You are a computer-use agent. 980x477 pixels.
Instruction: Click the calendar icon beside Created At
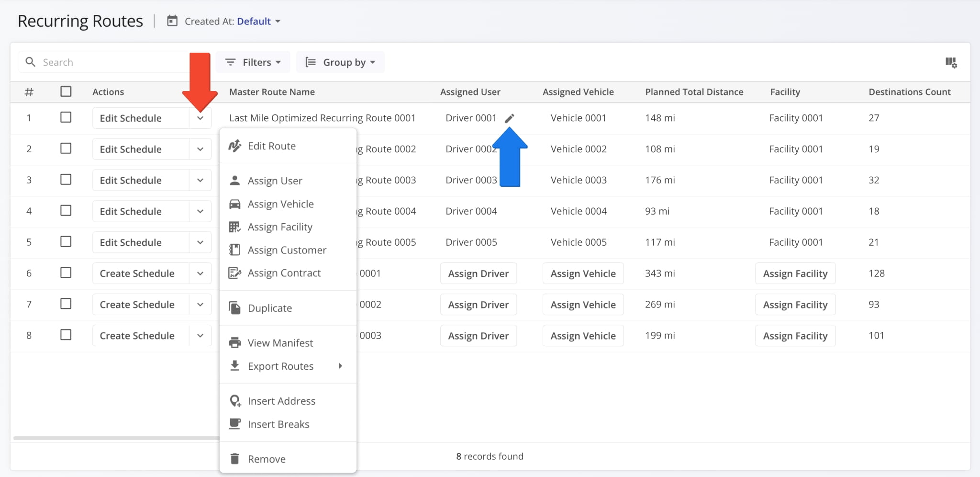tap(172, 21)
